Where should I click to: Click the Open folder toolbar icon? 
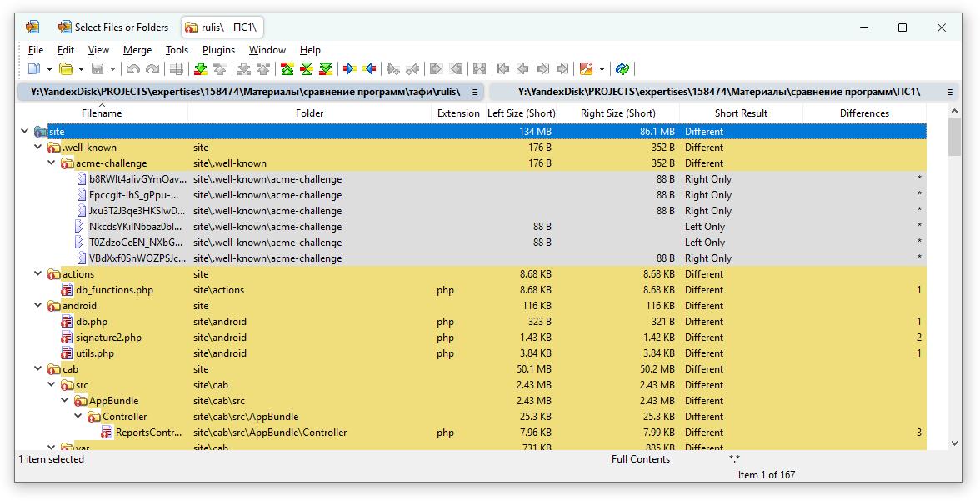pos(65,69)
